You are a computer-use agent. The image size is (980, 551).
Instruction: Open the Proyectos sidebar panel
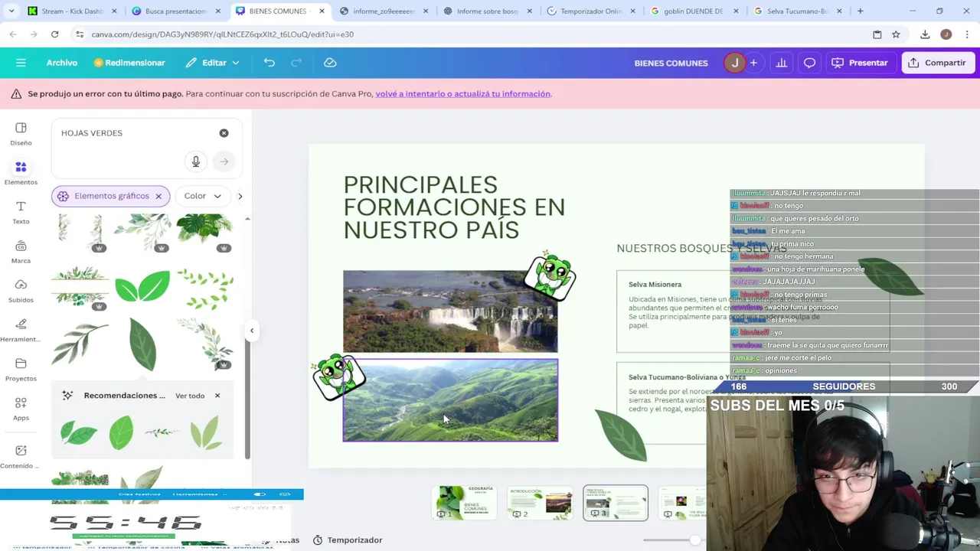coord(21,369)
